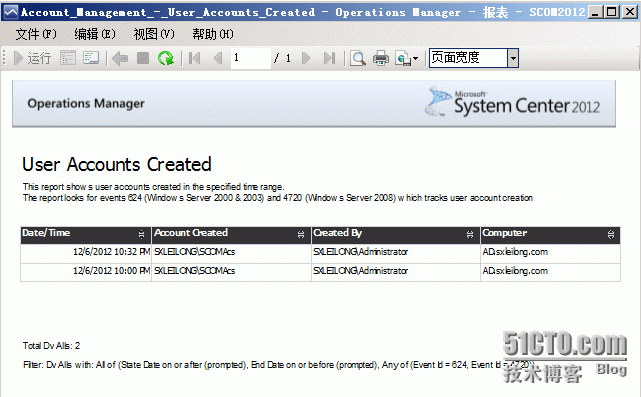The image size is (641, 397).
Task: Click SXLEILONG\SCOMAcs in the 10:00 PM row
Action: (x=195, y=271)
